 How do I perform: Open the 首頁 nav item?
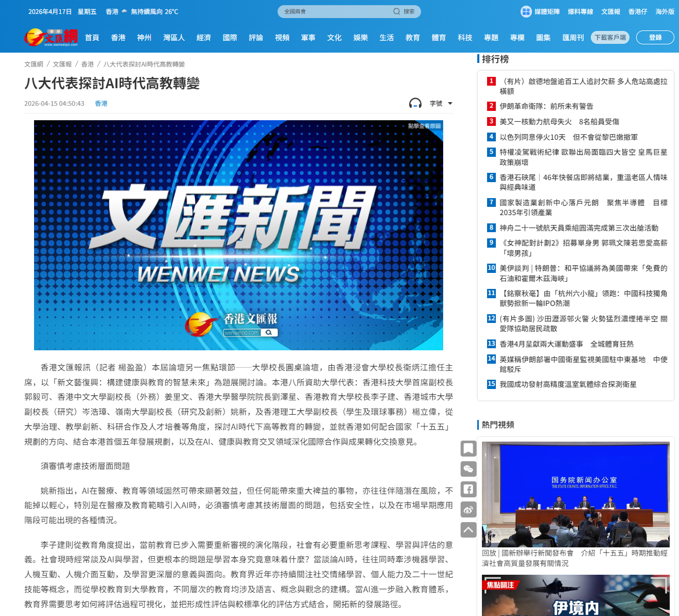92,38
